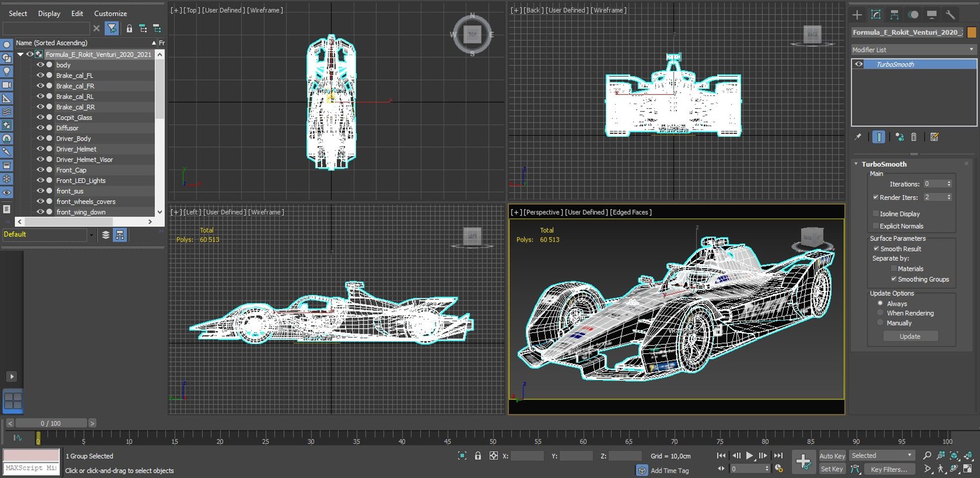
Task: Toggle Display Space Warps filter icon
Action: tap(7, 111)
